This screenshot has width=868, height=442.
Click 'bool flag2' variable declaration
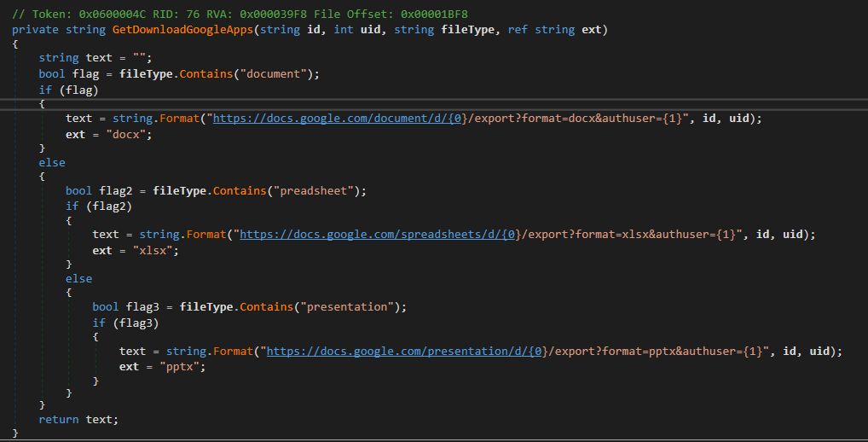(99, 191)
